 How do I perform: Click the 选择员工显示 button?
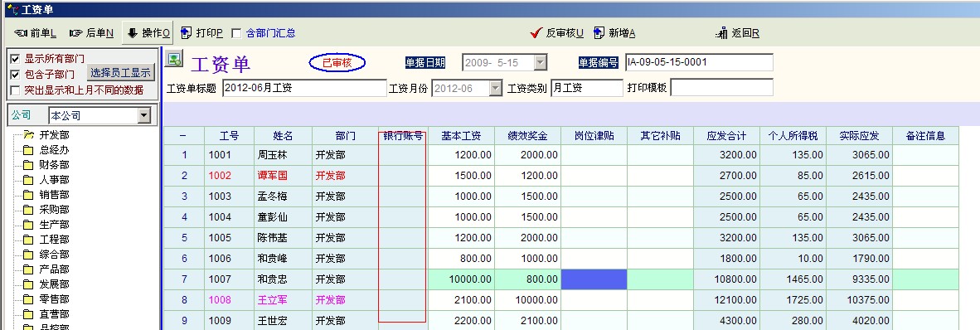pos(120,72)
